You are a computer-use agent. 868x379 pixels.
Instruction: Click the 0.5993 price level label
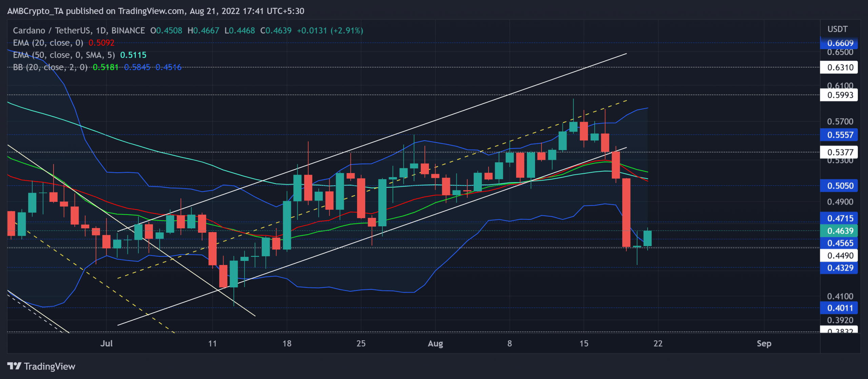click(839, 95)
